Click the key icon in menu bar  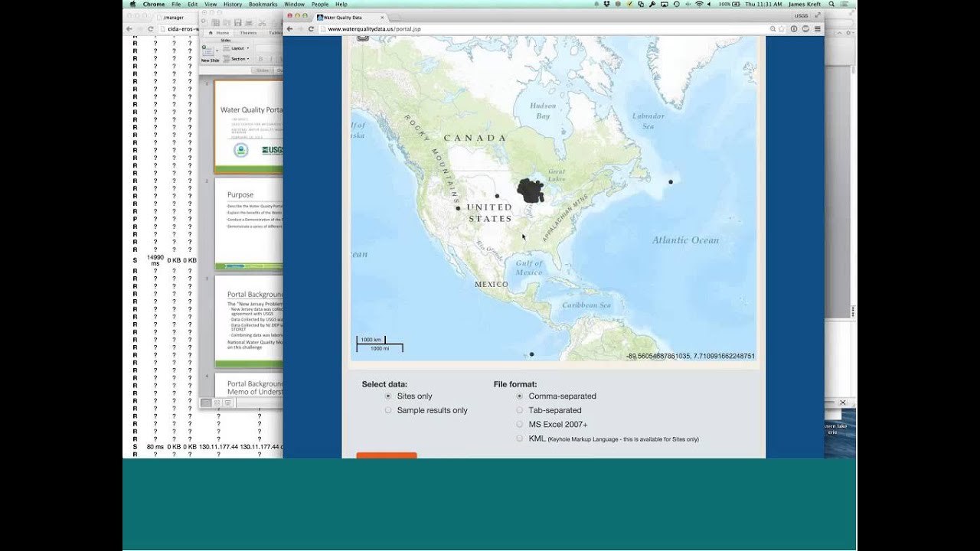pyautogui.click(x=652, y=4)
